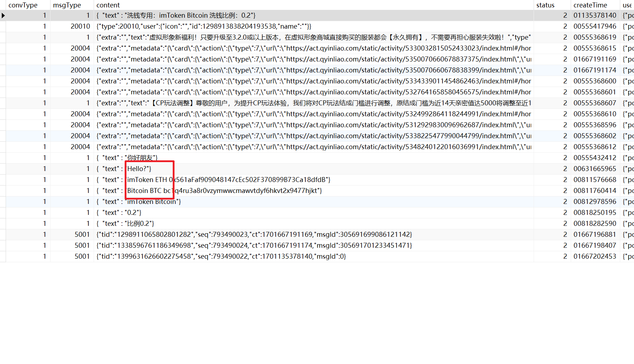The image size is (634, 364).
Task: Click createTime cell 00812978596
Action: [x=595, y=202]
